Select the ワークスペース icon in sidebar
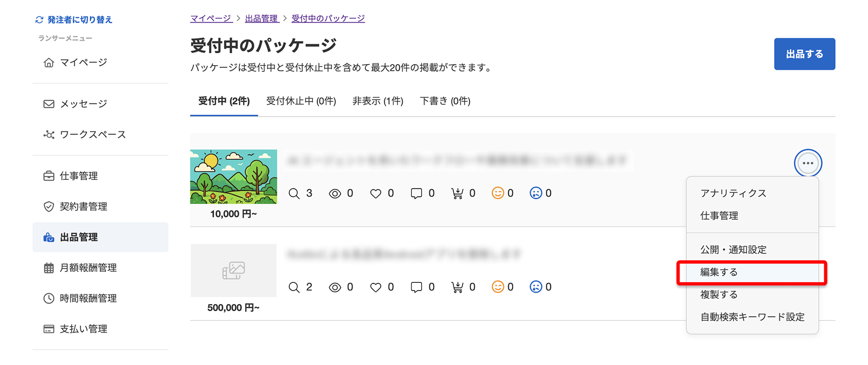Viewport: 868px width, 365px height. [x=49, y=134]
